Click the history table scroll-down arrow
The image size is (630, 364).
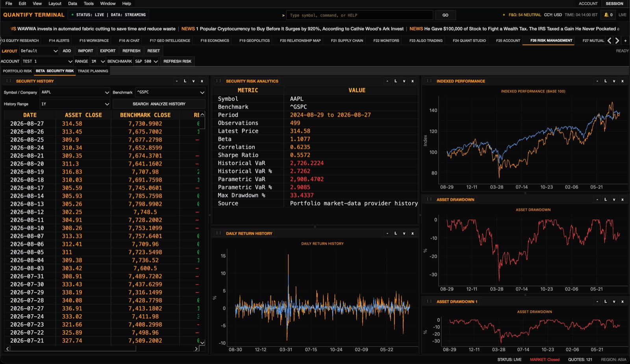(202, 343)
